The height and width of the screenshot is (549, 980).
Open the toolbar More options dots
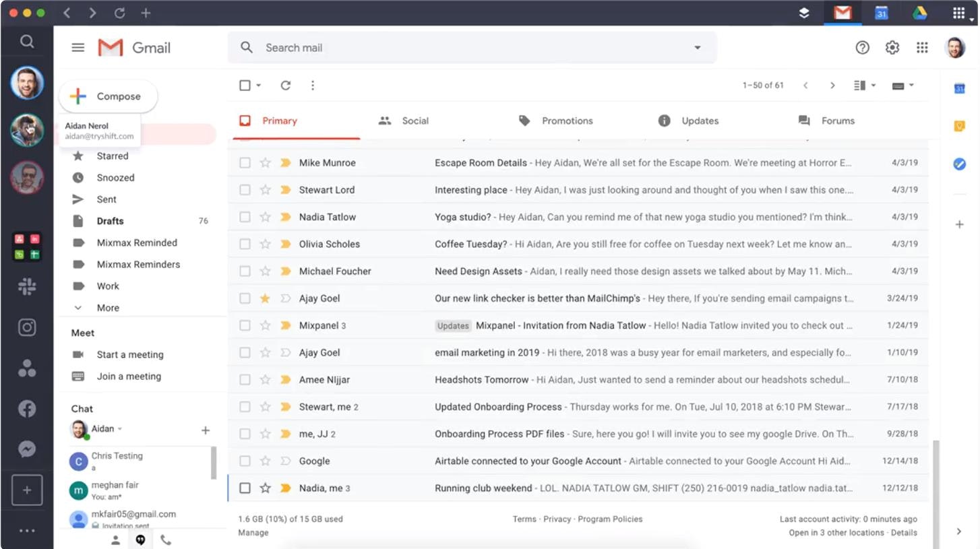tap(313, 86)
